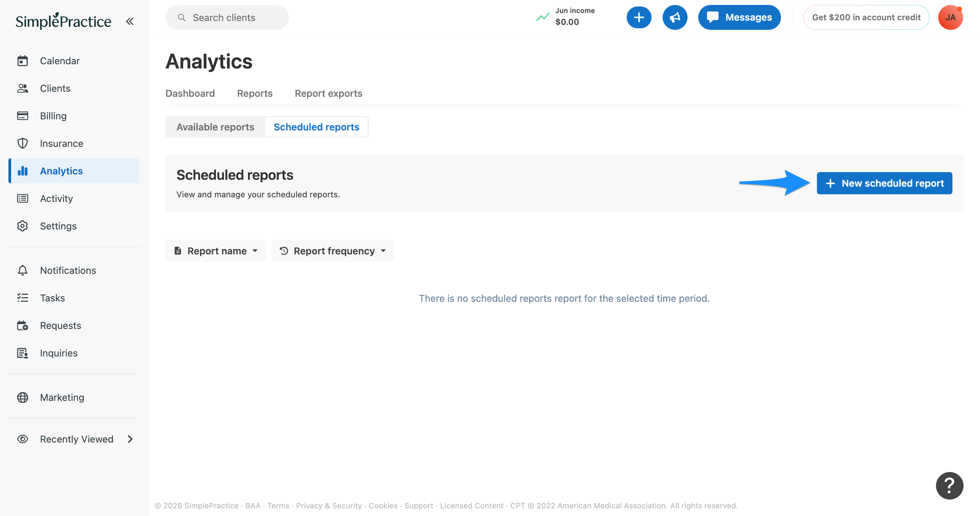Switch to the Reports tab
Screen dimensions: 980x516
(255, 93)
